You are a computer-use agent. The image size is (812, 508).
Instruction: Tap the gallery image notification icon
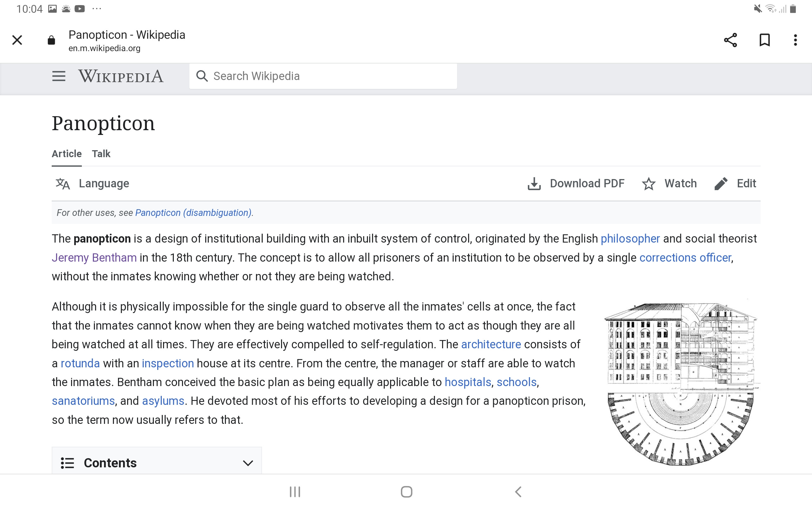[52, 9]
